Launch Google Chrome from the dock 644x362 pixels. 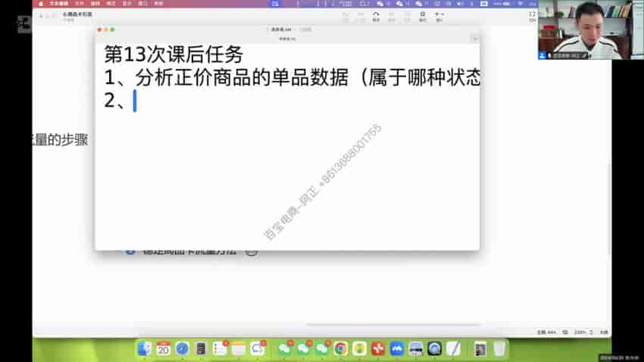(340, 348)
